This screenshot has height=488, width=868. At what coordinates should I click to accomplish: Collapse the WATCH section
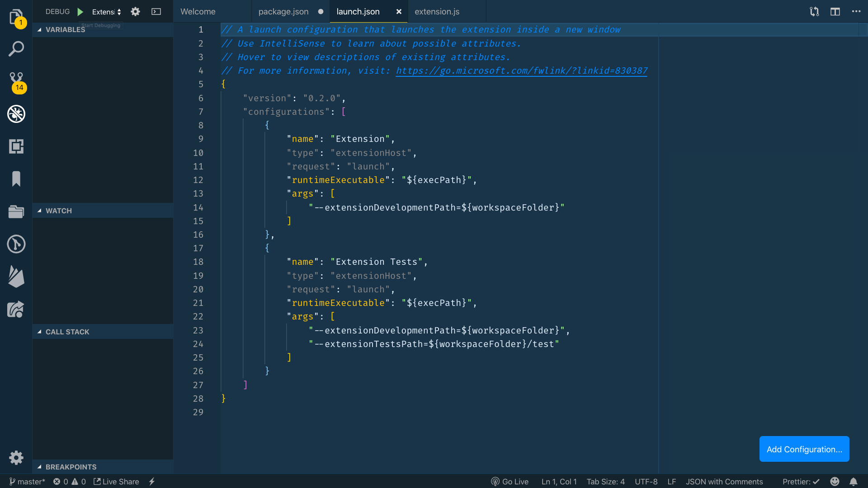tap(103, 211)
